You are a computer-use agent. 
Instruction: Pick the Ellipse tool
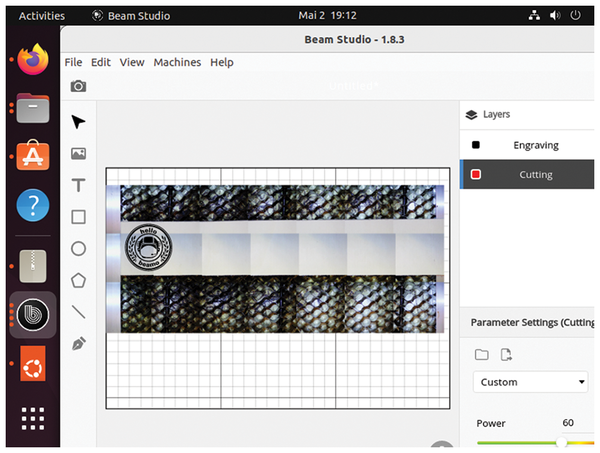click(x=78, y=249)
